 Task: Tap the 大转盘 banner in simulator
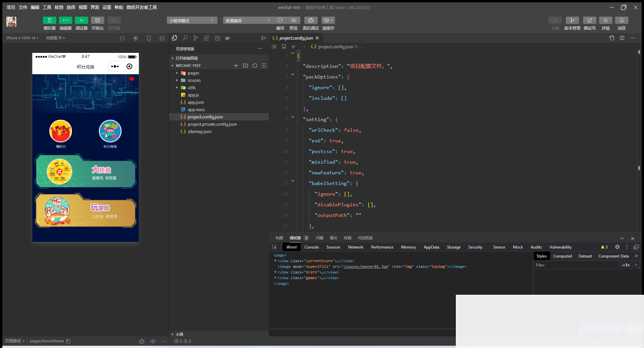coord(86,172)
